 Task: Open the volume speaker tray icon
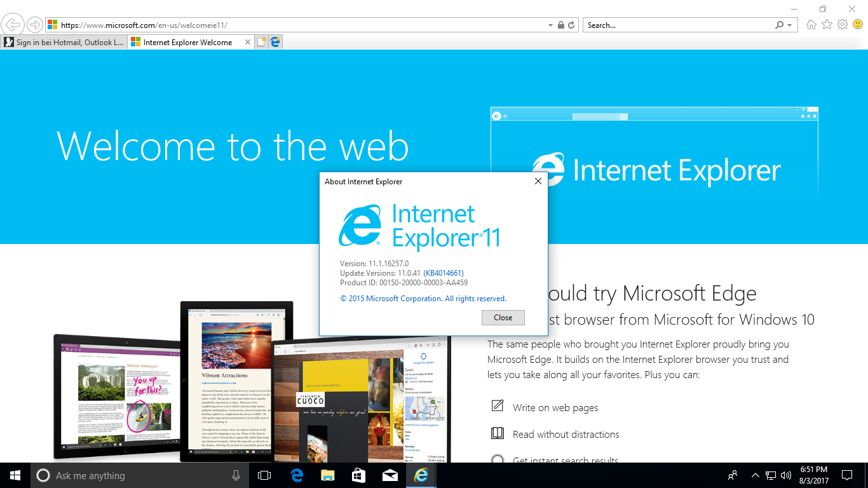point(786,475)
